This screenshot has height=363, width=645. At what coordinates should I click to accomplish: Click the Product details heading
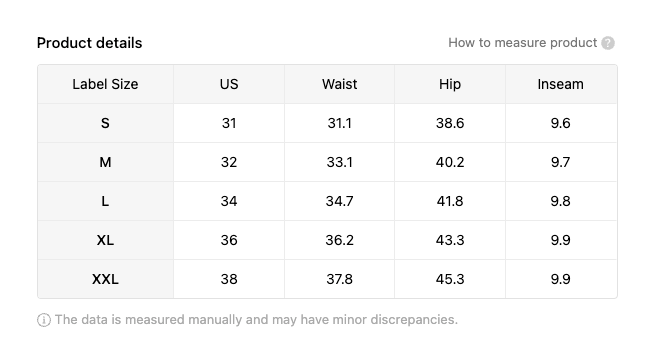click(x=89, y=43)
